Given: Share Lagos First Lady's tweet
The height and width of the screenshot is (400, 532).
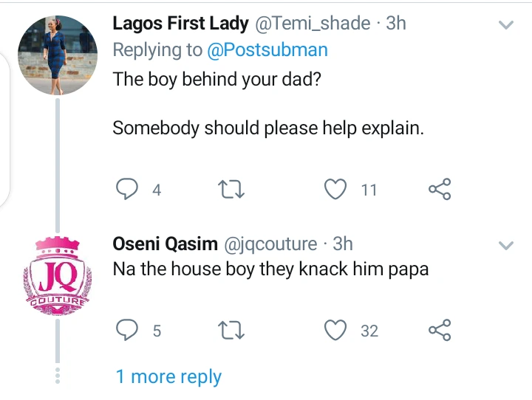Looking at the screenshot, I should coord(440,190).
